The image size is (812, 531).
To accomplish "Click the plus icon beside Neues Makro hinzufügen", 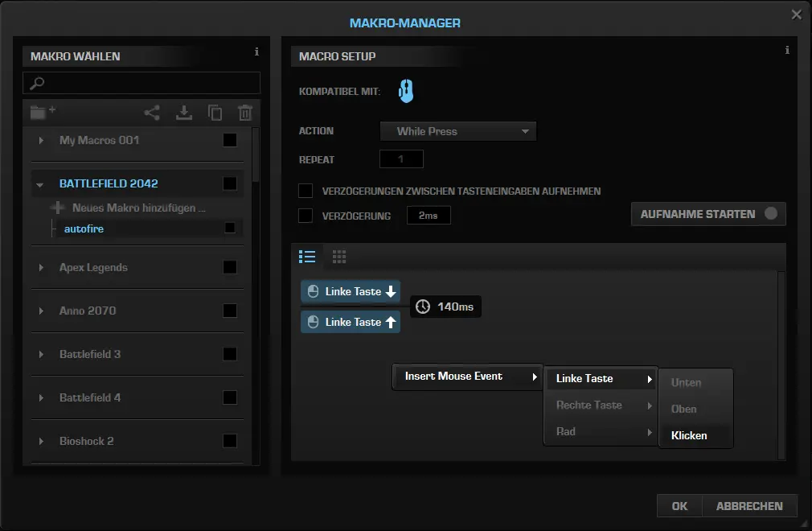I will (57, 208).
